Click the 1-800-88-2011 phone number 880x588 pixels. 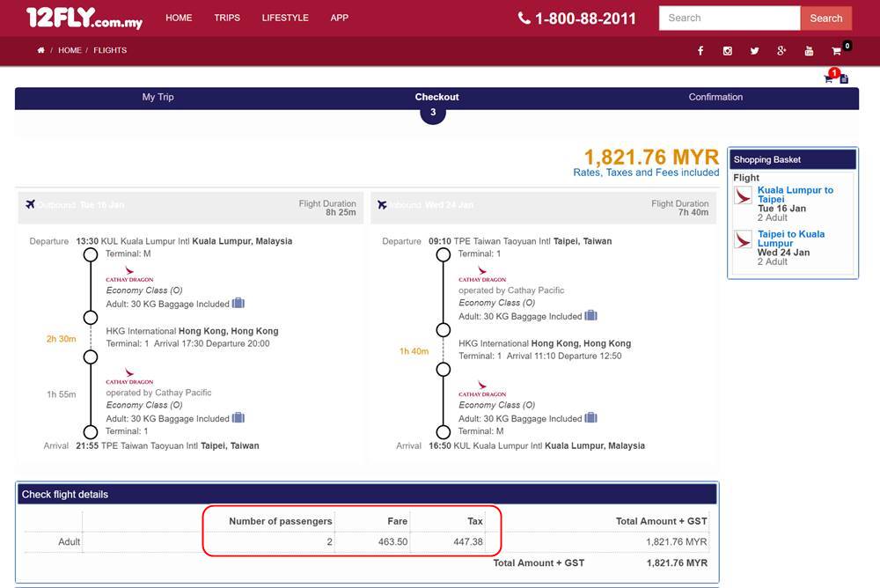[x=585, y=18]
